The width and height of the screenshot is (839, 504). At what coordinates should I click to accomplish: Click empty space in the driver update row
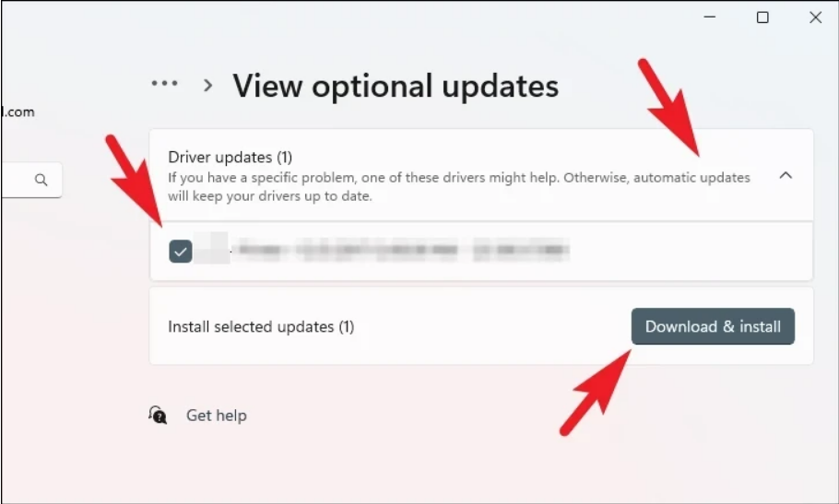(691, 251)
